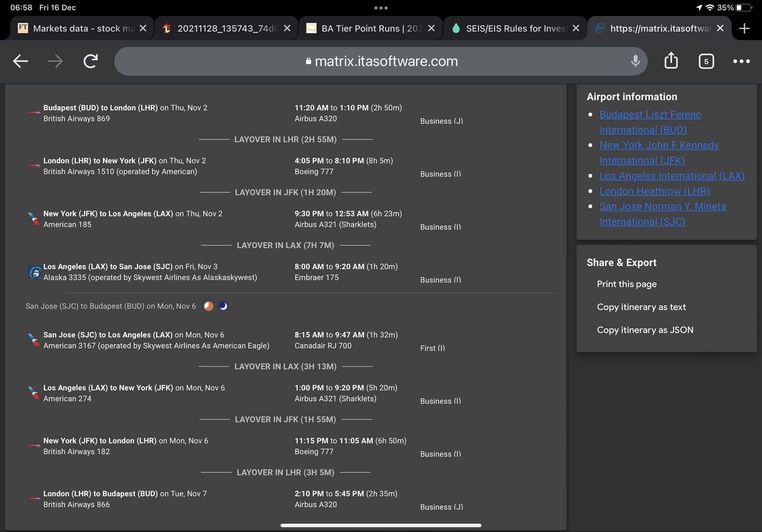This screenshot has height=532, width=762.
Task: Close the Markets data tab
Action: [143, 29]
